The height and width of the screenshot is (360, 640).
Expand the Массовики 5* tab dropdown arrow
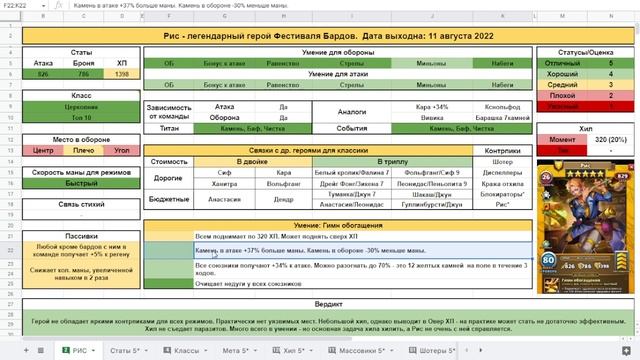391,351
